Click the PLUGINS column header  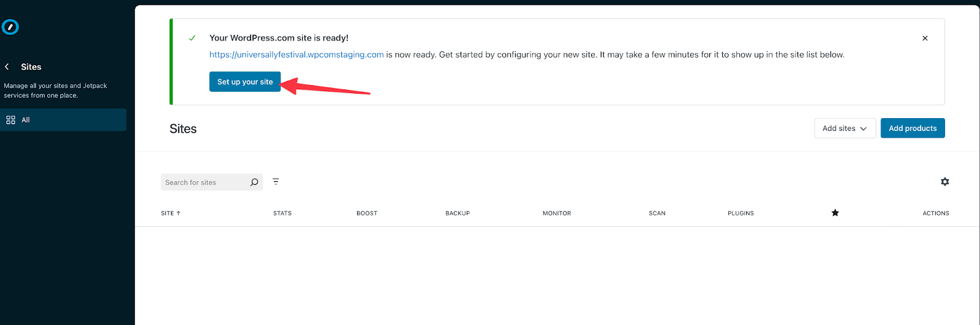[x=741, y=214]
